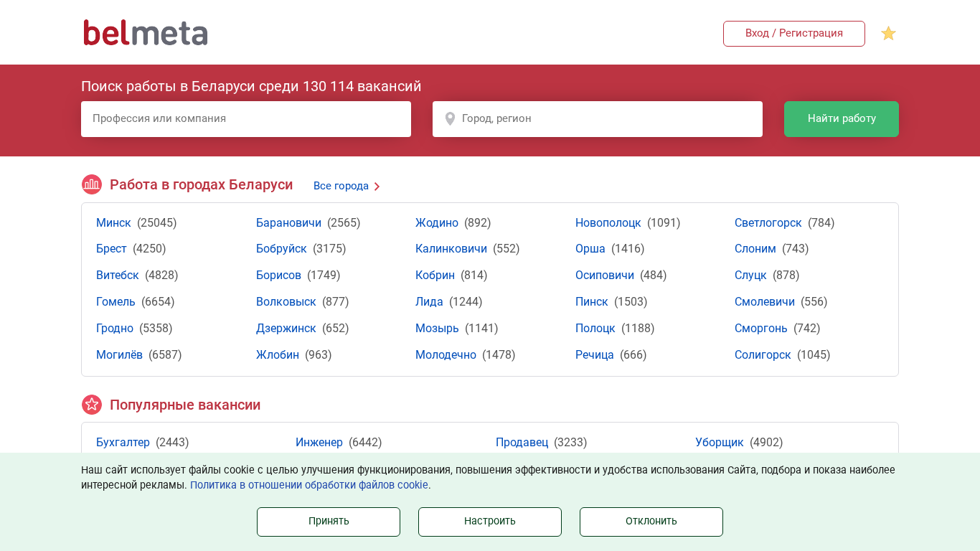Open Бобруйск job listings
This screenshot has height=551, width=980.
pyautogui.click(x=281, y=249)
